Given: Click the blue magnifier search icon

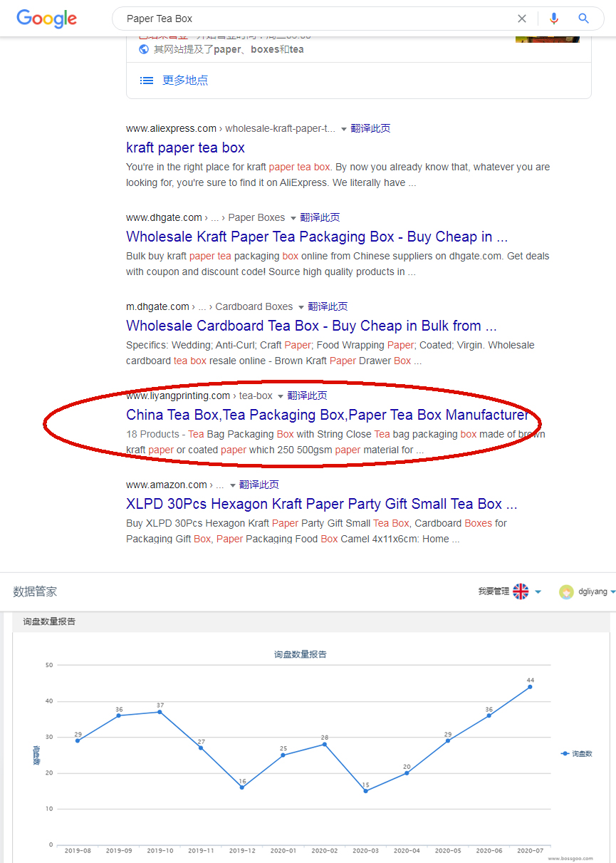Looking at the screenshot, I should click(x=584, y=19).
